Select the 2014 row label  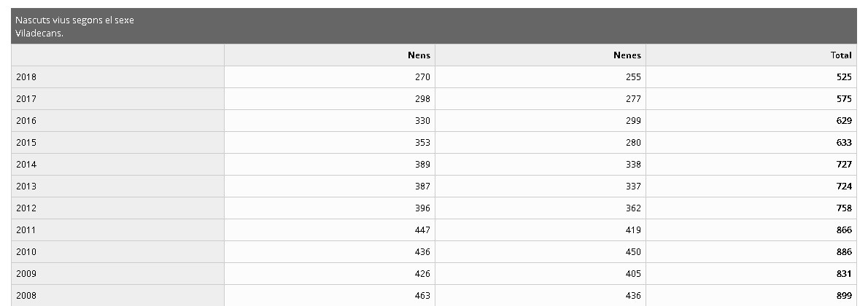26,165
